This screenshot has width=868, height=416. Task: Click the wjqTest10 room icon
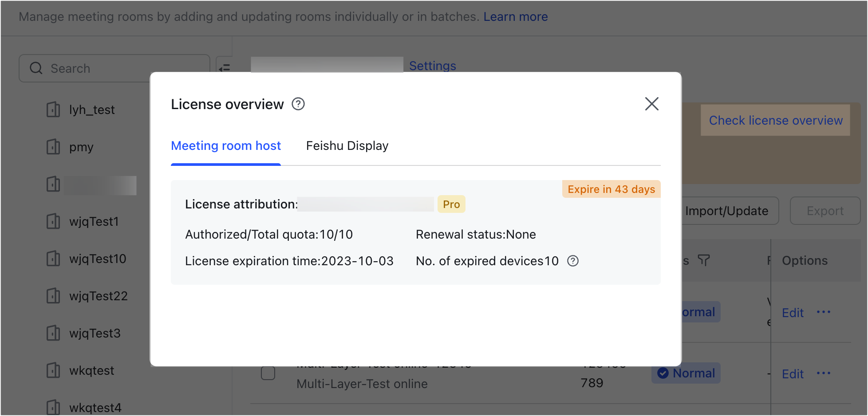[x=53, y=259]
